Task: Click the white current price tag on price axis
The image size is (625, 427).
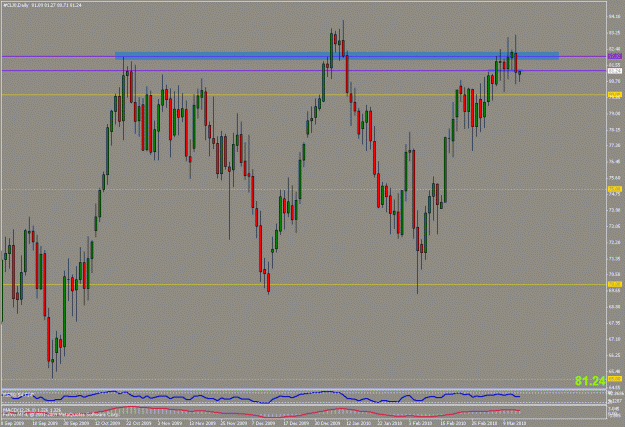Action: (615, 71)
